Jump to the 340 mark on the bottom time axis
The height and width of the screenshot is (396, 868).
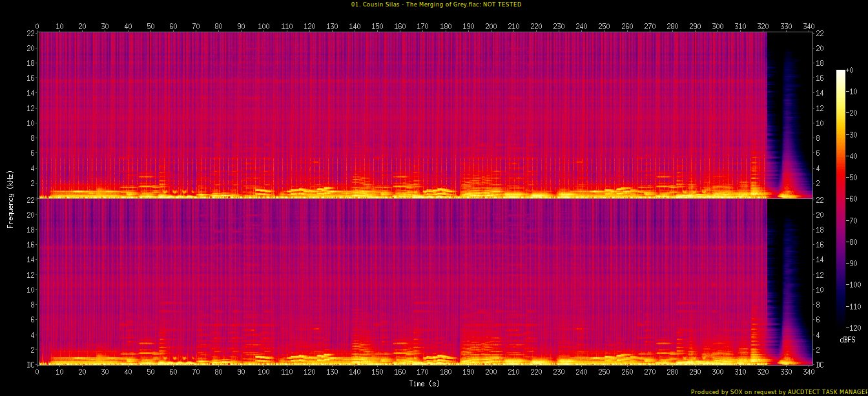809,372
